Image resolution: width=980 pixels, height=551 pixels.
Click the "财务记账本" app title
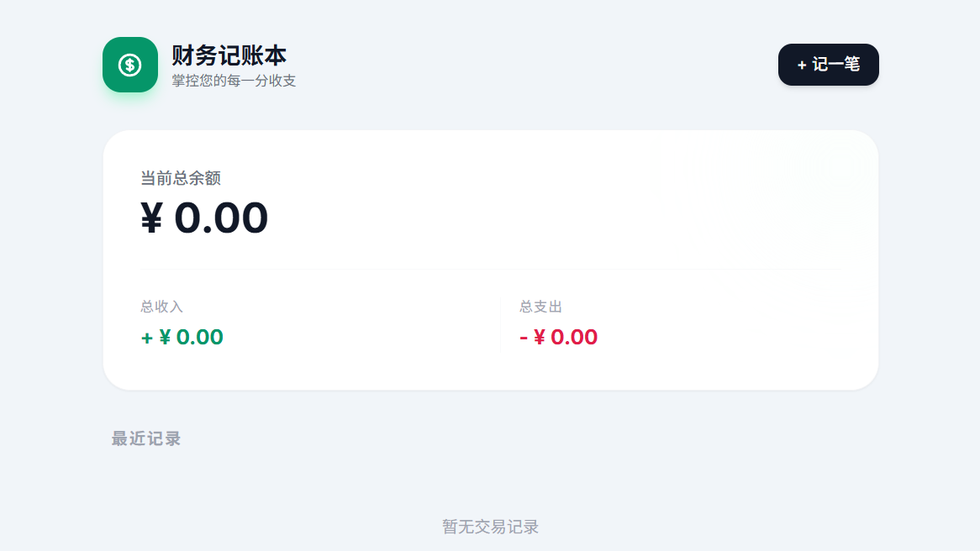[x=229, y=55]
